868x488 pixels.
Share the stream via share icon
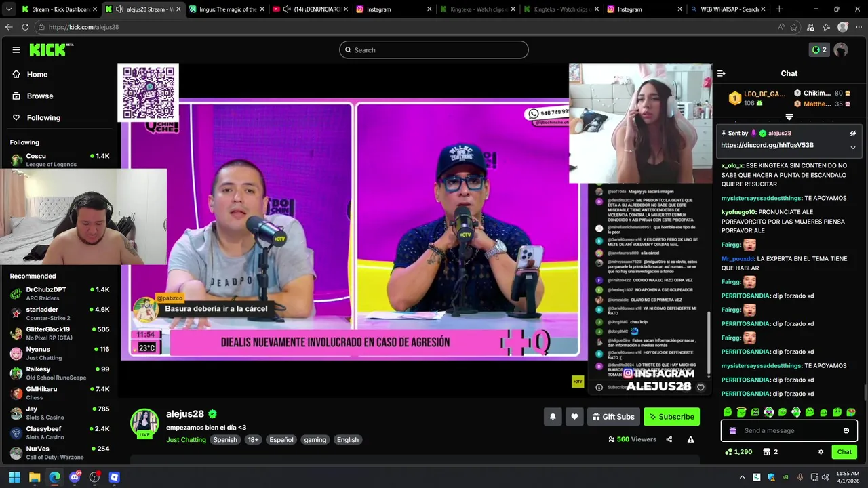[x=669, y=439]
